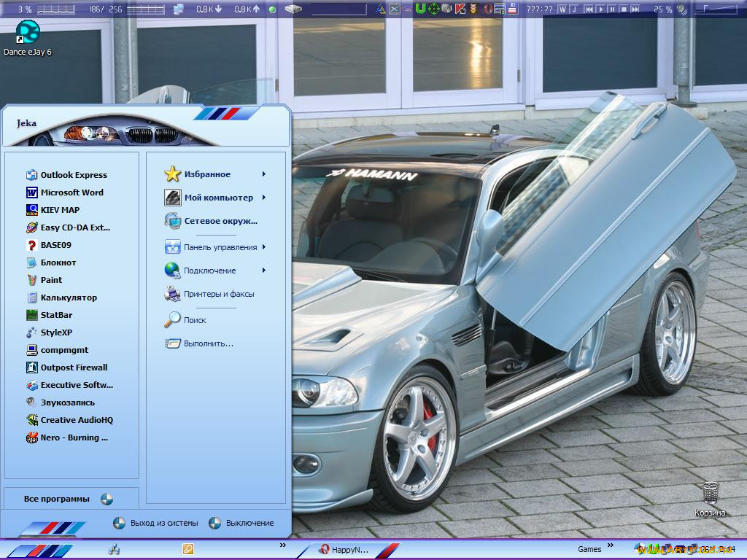The width and height of the screenshot is (747, 560).
Task: Open Выполнить... (Run) dialog
Action: pos(198,343)
